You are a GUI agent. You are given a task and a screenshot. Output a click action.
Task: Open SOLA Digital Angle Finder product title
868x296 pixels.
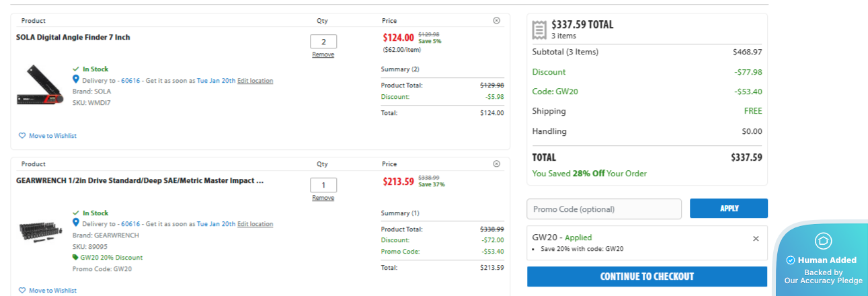[73, 38]
